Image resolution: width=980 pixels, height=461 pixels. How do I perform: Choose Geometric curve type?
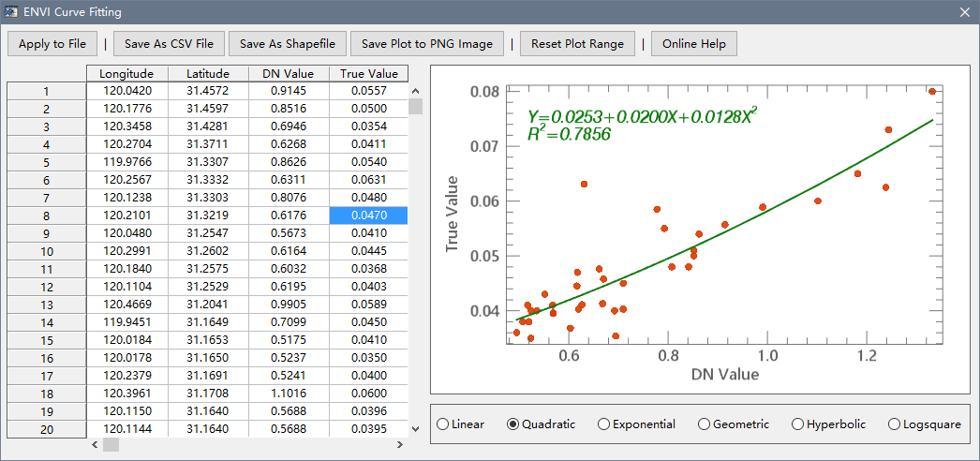tap(734, 424)
